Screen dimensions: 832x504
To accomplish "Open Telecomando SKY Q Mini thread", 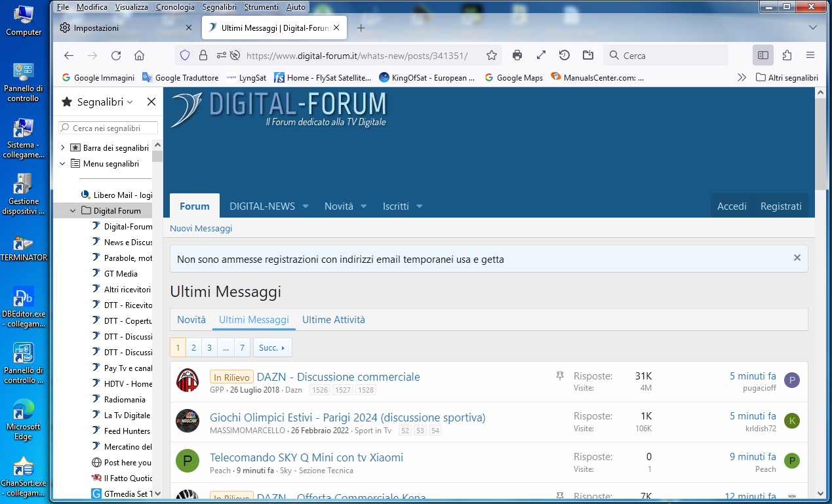I will click(x=306, y=457).
